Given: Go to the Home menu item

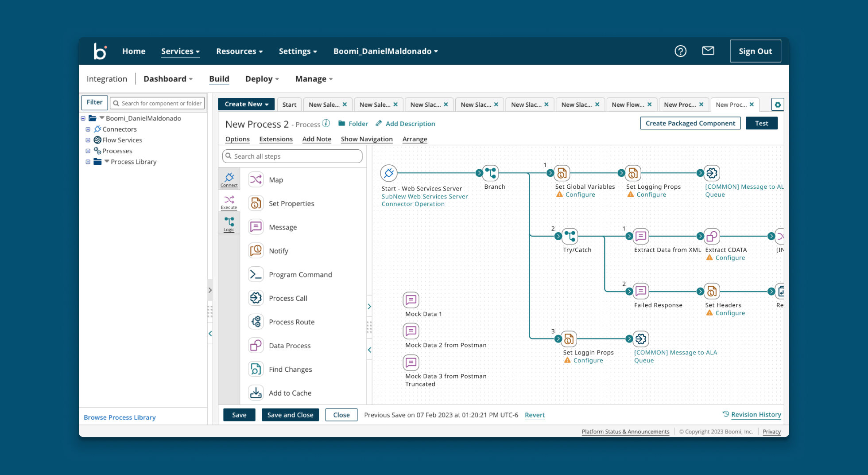Looking at the screenshot, I should [134, 51].
